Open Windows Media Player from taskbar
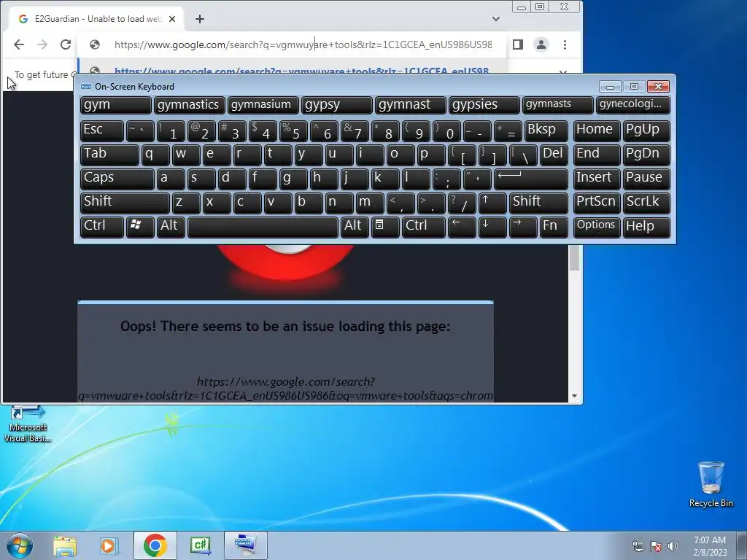 tap(109, 545)
